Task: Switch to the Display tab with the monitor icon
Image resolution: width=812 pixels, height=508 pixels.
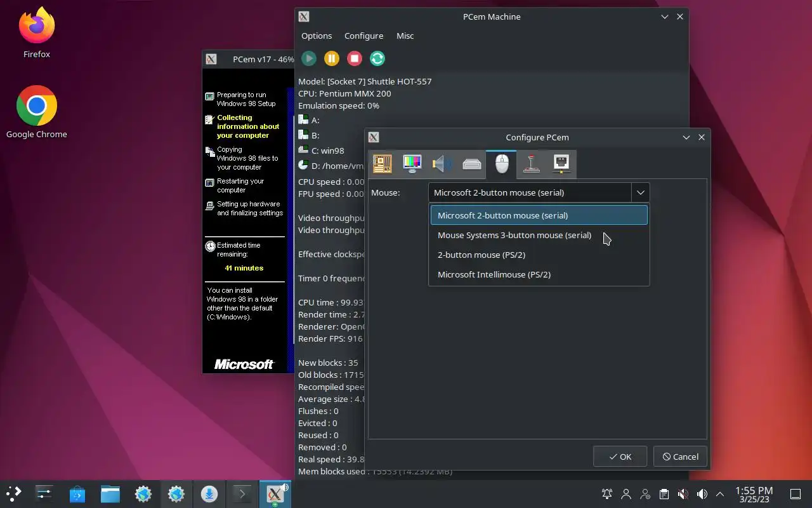Action: coord(412,164)
